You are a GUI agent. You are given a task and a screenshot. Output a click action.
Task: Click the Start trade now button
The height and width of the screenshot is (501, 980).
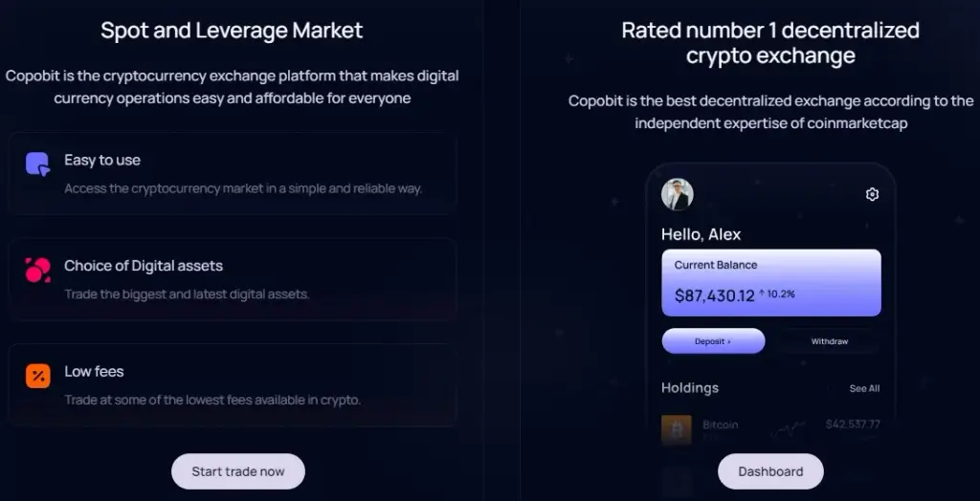[238, 471]
